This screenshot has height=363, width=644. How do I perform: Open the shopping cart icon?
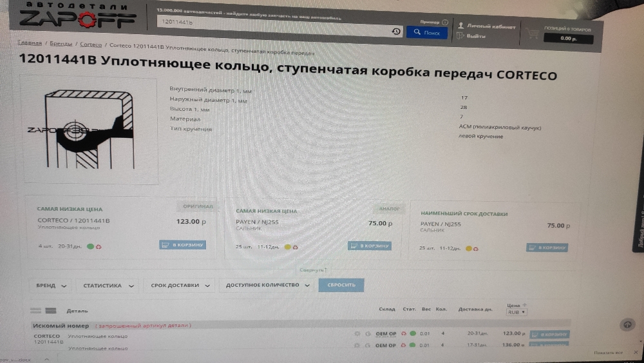click(x=533, y=34)
